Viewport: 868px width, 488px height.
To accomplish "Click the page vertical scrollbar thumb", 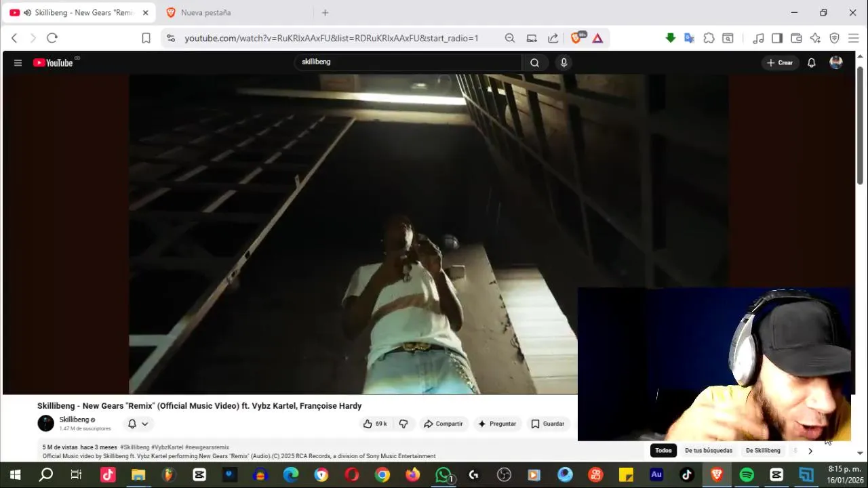I will [x=860, y=125].
